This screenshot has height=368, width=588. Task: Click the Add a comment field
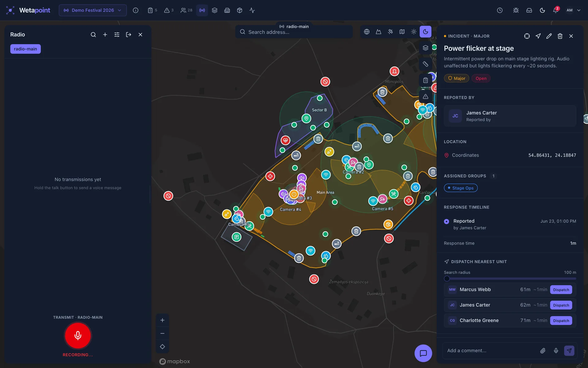point(490,351)
